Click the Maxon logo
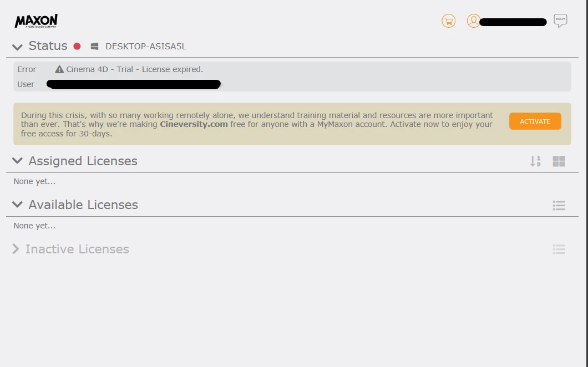The image size is (588, 367). point(36,21)
